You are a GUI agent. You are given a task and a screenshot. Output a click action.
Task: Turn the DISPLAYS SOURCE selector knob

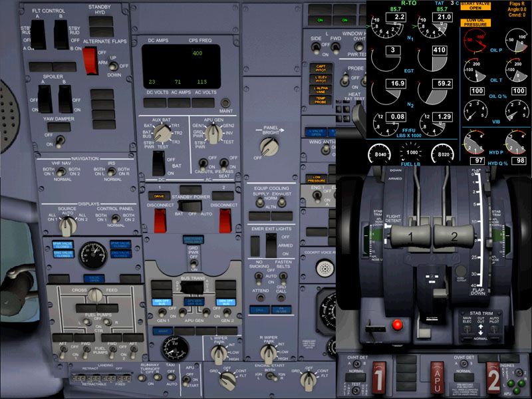pyautogui.click(x=68, y=226)
